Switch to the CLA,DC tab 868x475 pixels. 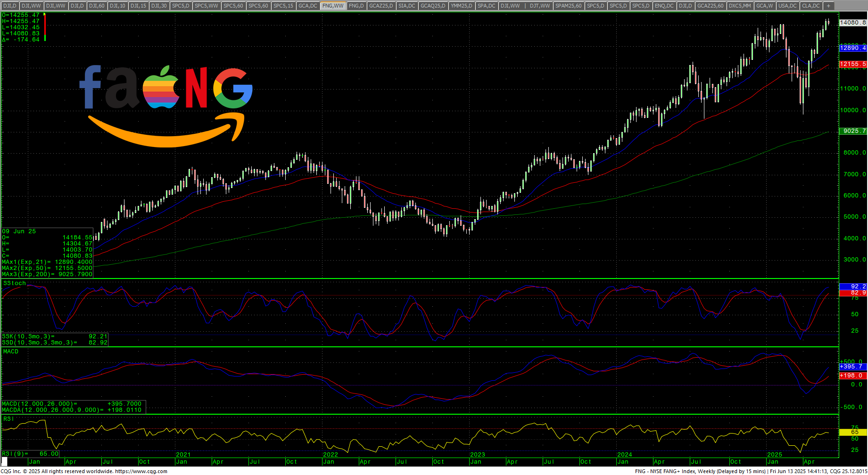[811, 6]
